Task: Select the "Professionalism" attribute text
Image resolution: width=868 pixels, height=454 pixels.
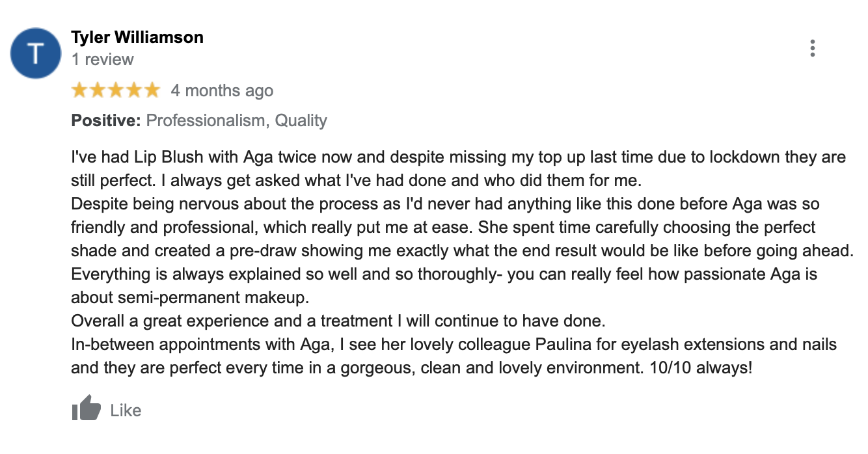Action: coord(206,121)
